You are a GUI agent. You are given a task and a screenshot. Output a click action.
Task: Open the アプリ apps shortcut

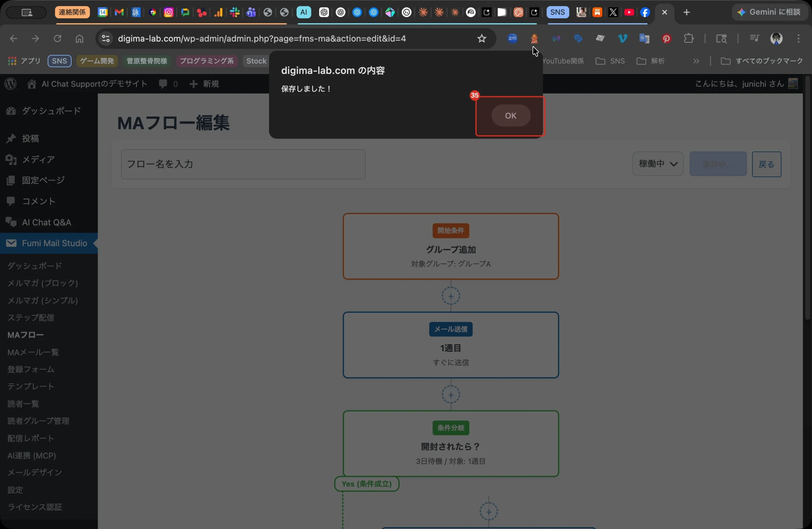tap(24, 61)
